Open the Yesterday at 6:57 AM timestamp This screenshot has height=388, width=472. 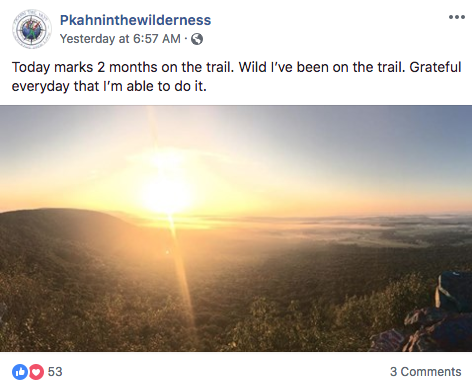[x=120, y=39]
